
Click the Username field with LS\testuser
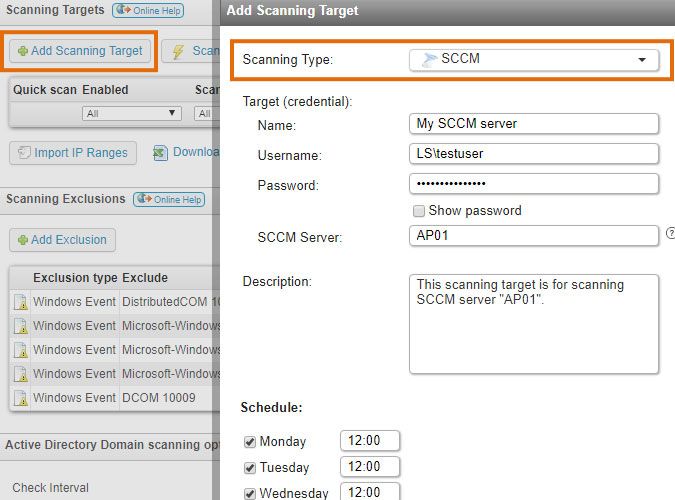point(534,153)
